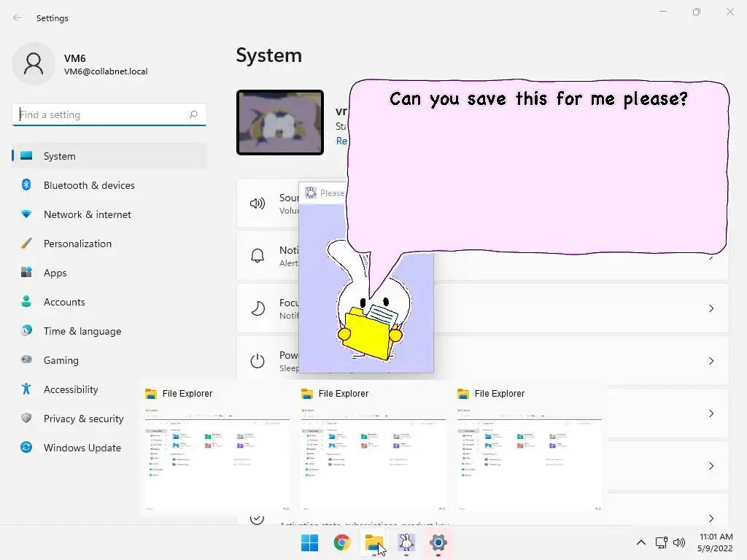Image resolution: width=747 pixels, height=560 pixels.
Task: Expand the Focus assist row chevron
Action: (x=711, y=308)
